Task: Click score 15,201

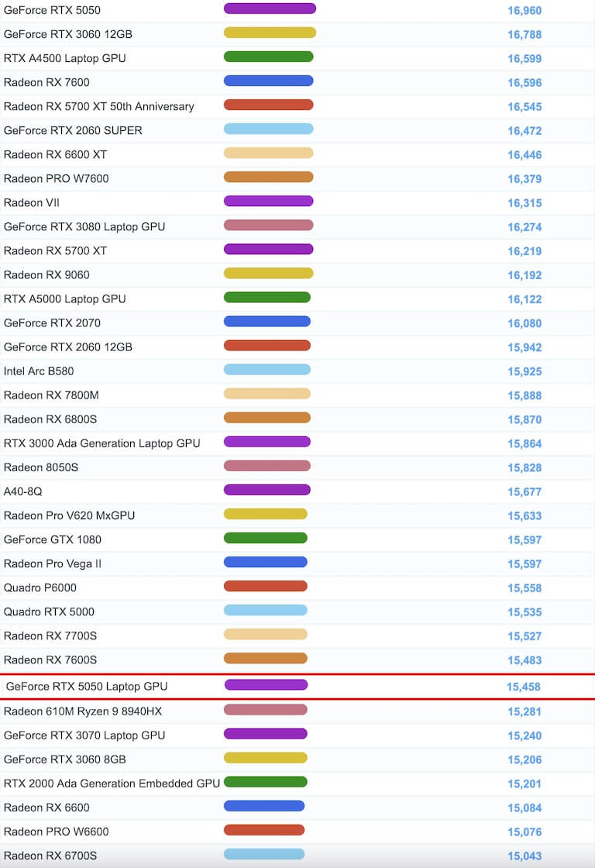Action: [x=524, y=784]
